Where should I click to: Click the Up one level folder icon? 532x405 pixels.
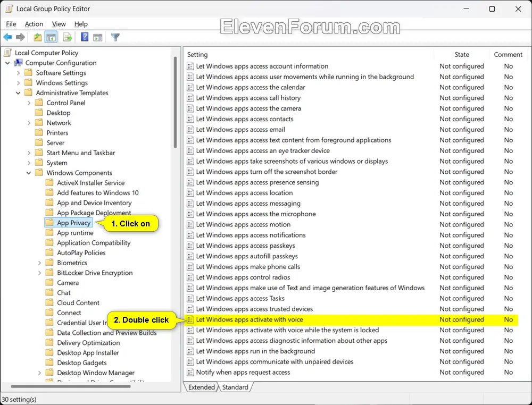click(x=37, y=37)
